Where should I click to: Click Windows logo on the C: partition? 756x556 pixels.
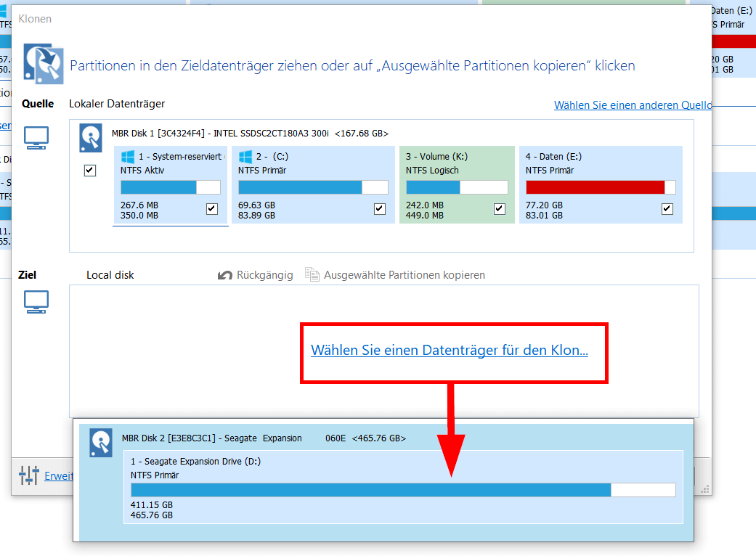245,157
